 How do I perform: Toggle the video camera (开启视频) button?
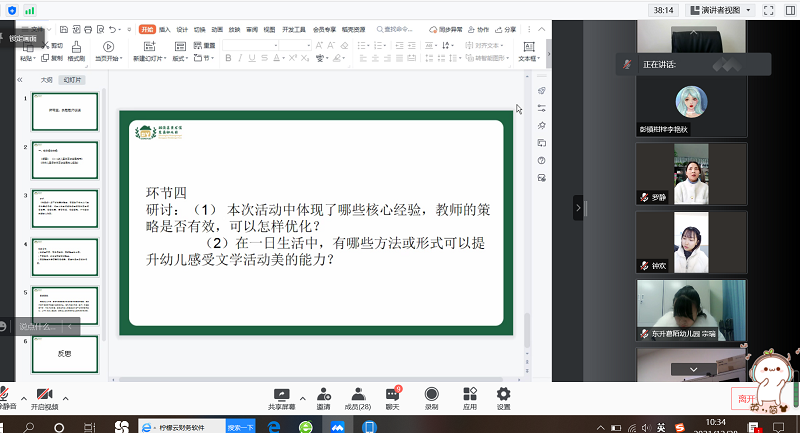click(x=44, y=395)
